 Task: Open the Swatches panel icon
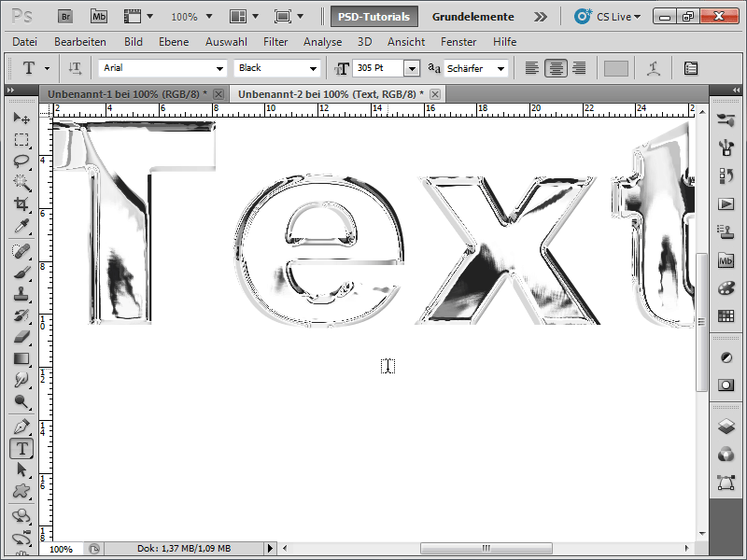coord(726,315)
